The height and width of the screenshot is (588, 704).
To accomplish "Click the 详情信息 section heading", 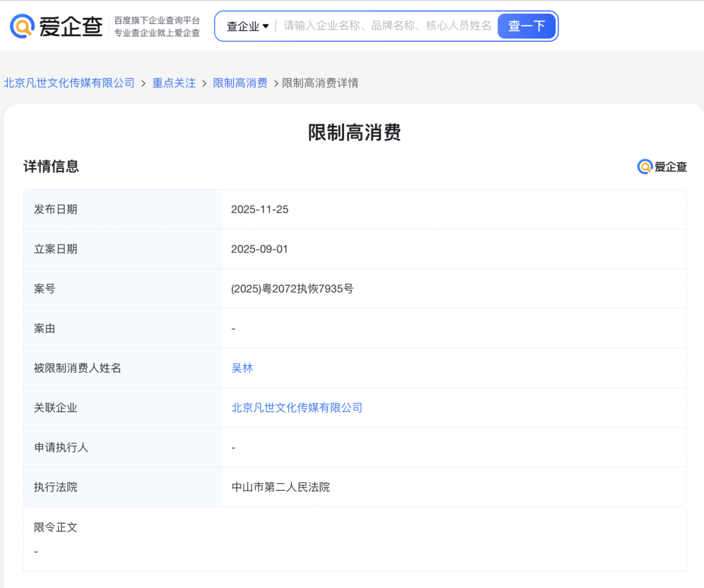I will 51,166.
